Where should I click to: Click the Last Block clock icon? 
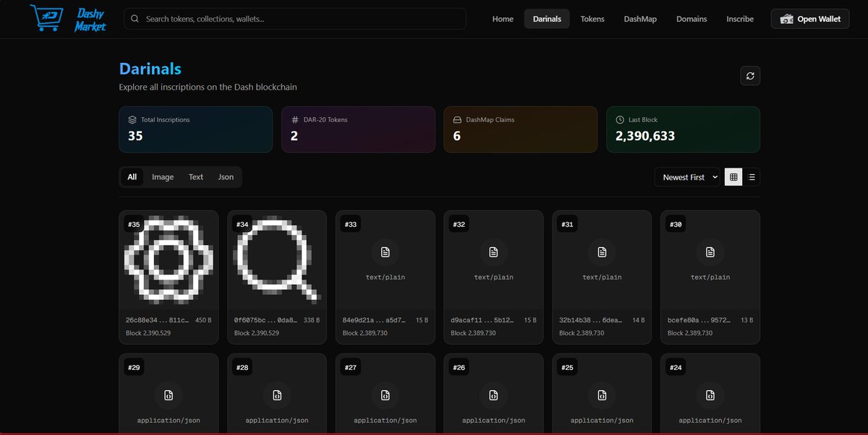coord(620,119)
